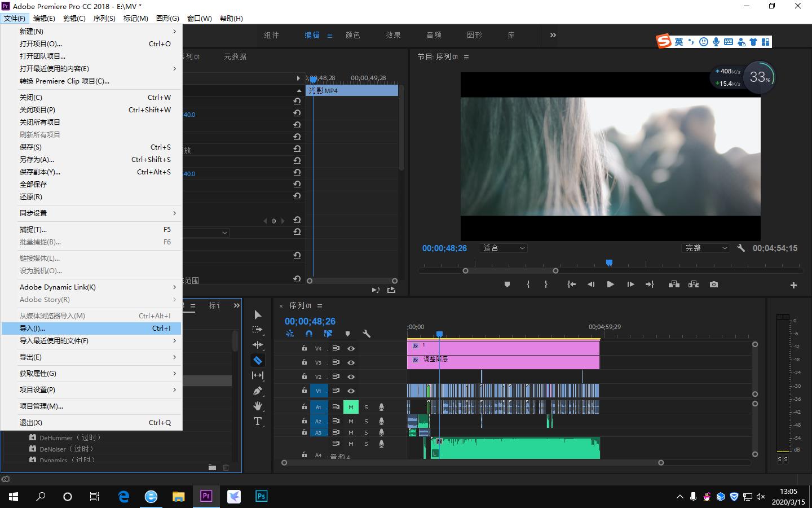Click the Export Frame camera icon

click(x=714, y=284)
